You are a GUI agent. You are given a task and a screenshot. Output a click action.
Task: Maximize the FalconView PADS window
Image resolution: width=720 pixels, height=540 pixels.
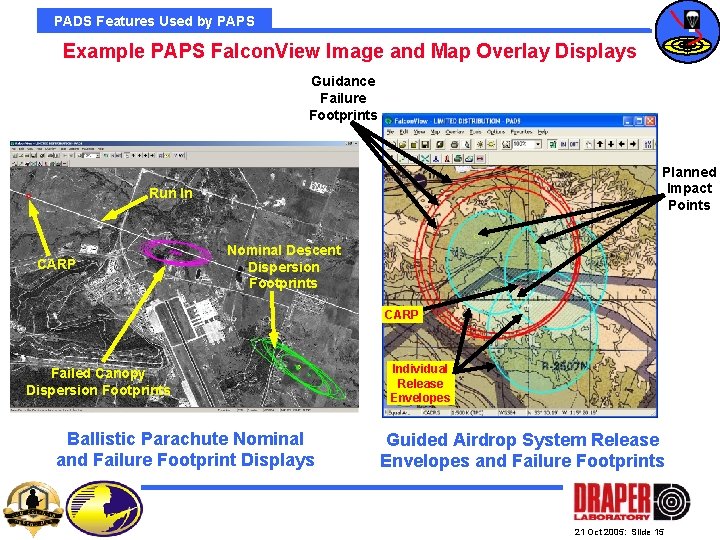pos(639,121)
